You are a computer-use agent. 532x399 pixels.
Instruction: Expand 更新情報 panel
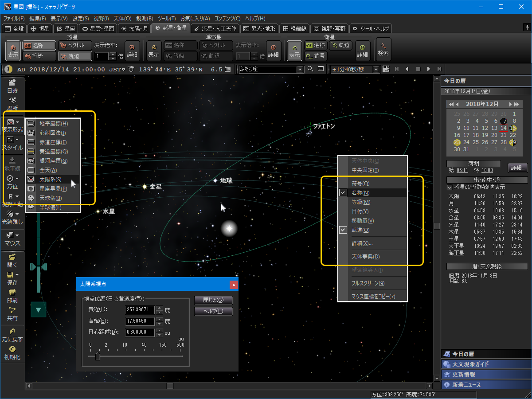tap(486, 374)
